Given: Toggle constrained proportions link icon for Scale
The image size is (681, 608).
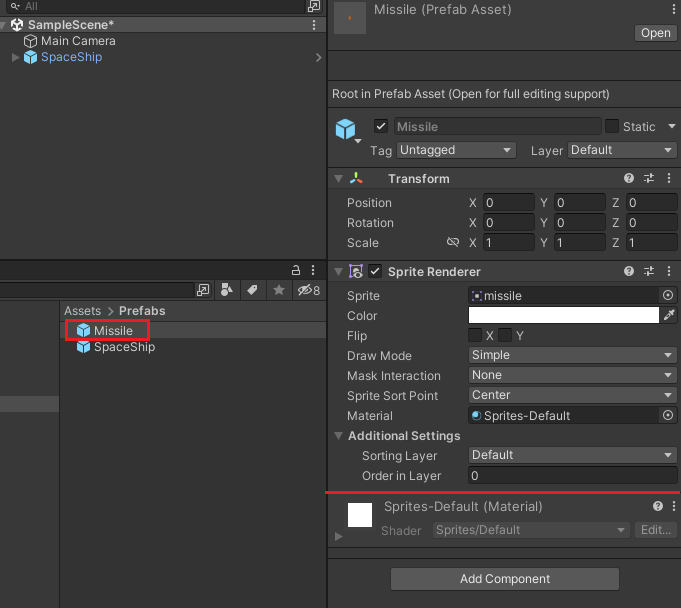Looking at the screenshot, I should [x=453, y=242].
